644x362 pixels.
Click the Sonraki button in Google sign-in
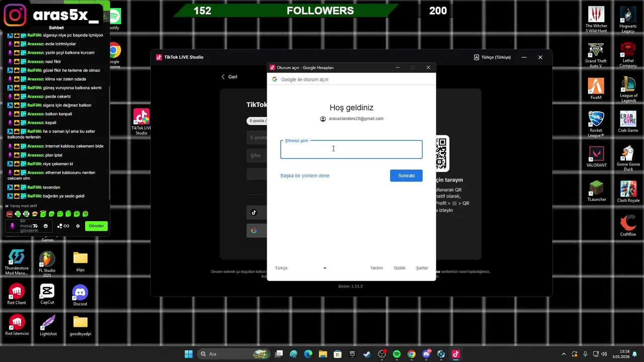click(x=406, y=175)
